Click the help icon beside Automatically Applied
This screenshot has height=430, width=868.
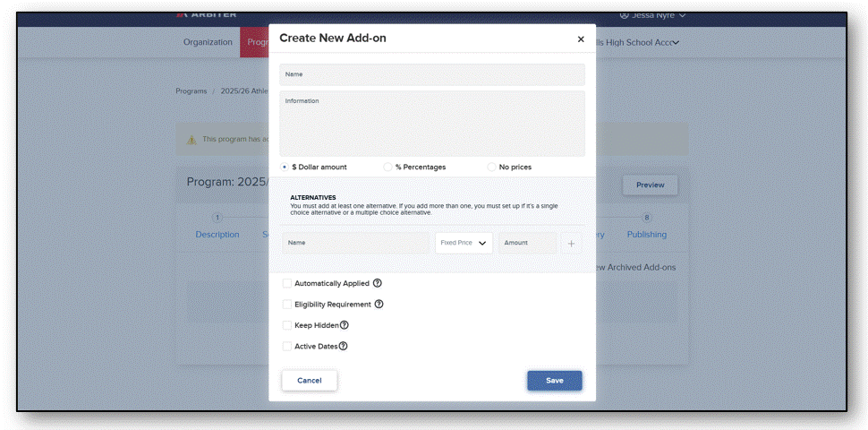pos(377,283)
